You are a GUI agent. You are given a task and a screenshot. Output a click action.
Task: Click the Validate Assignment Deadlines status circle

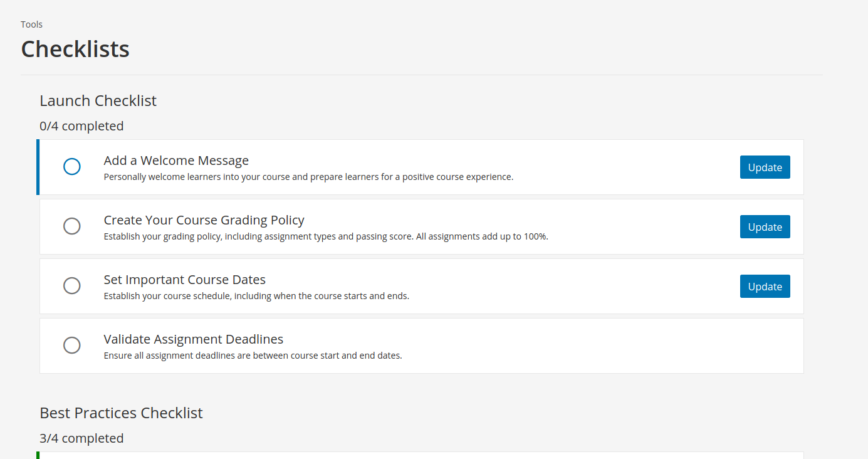(72, 346)
